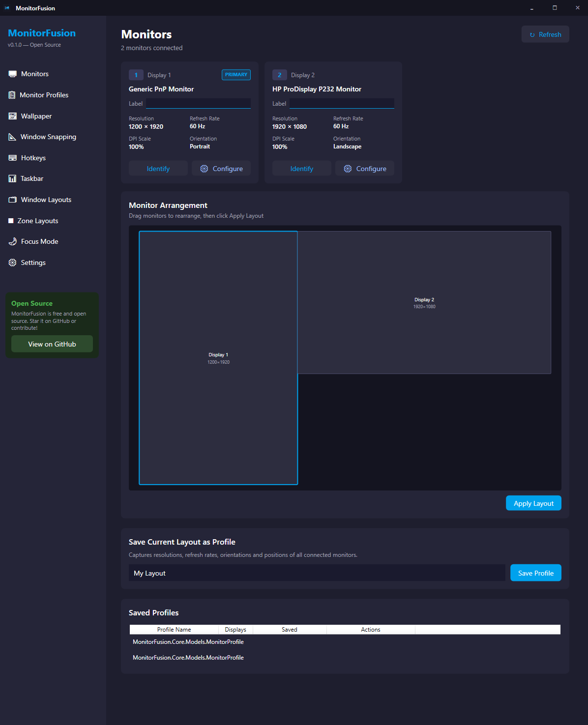
Task: Identify Display 1
Action: (x=158, y=168)
